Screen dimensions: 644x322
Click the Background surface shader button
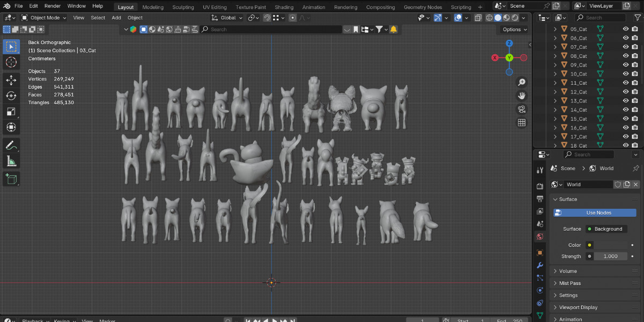(x=606, y=229)
